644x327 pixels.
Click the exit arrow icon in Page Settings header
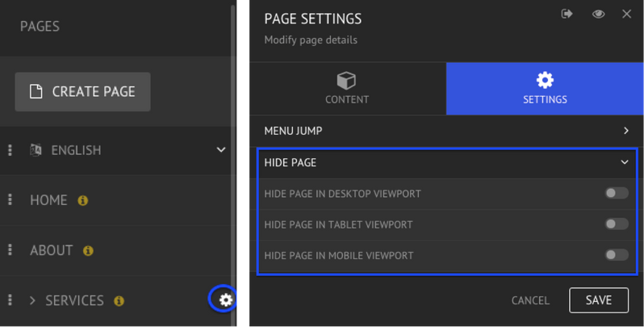567,14
